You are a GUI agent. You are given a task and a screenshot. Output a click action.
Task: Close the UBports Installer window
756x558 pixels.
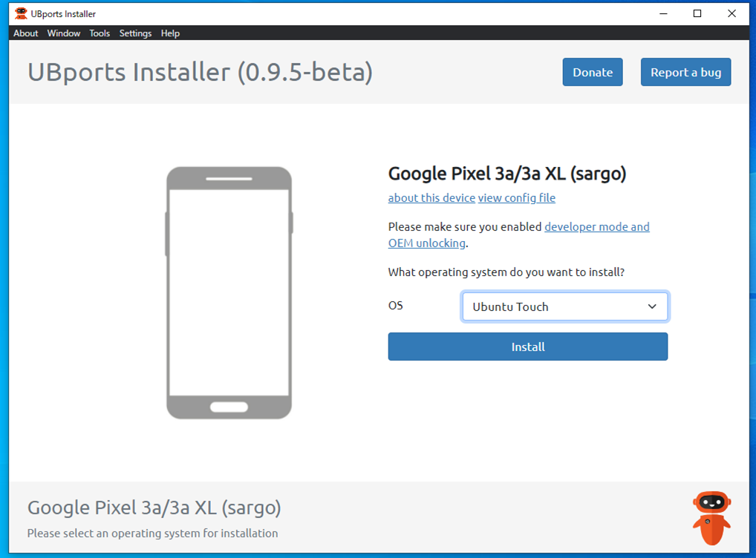(x=731, y=13)
